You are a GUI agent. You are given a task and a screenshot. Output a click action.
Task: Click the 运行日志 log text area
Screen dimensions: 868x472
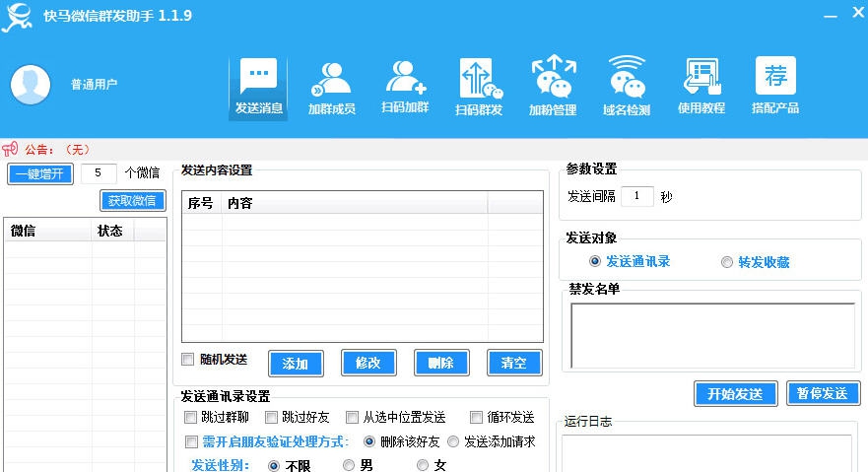pyautogui.click(x=706, y=453)
